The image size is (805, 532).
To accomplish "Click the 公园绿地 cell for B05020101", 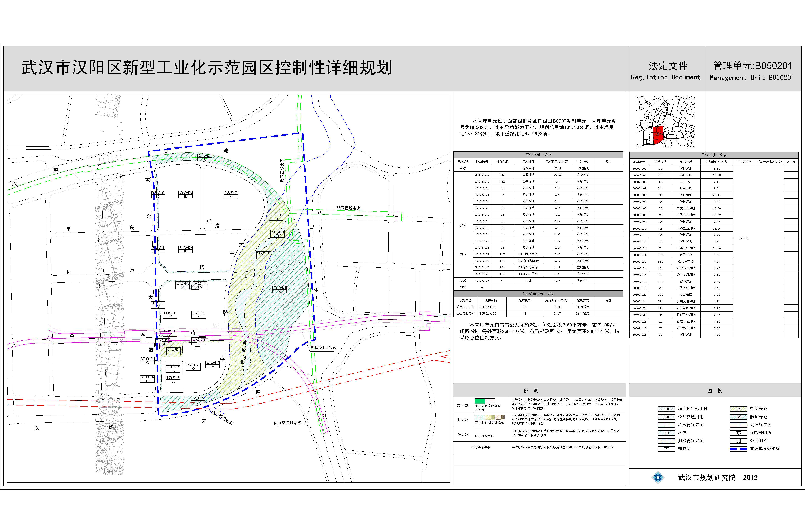I will (x=528, y=175).
